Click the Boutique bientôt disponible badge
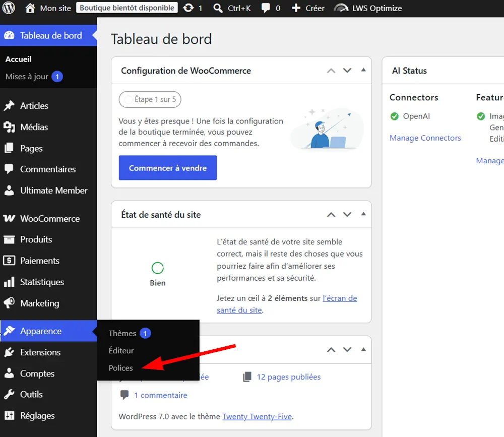The image size is (504, 437). 127,8
